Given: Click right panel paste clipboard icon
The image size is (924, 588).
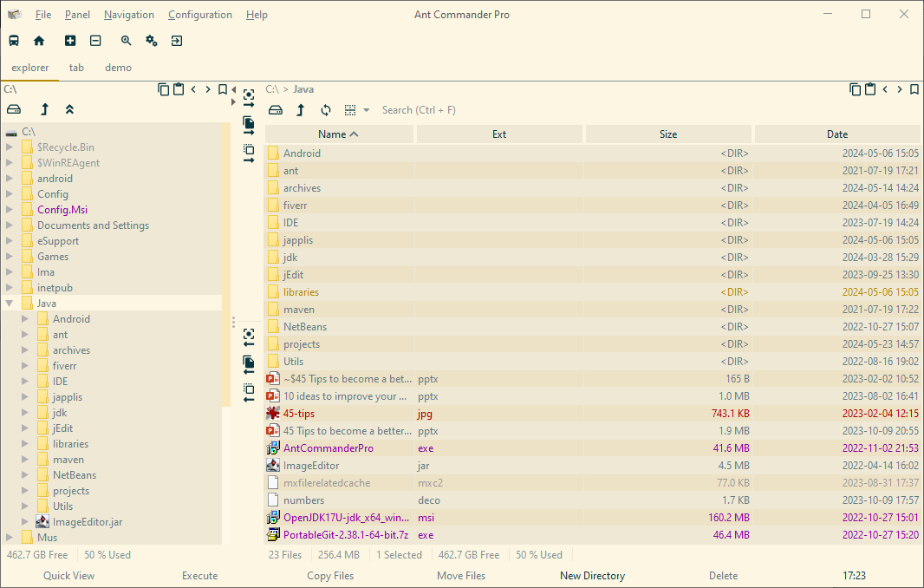Looking at the screenshot, I should pos(870,89).
